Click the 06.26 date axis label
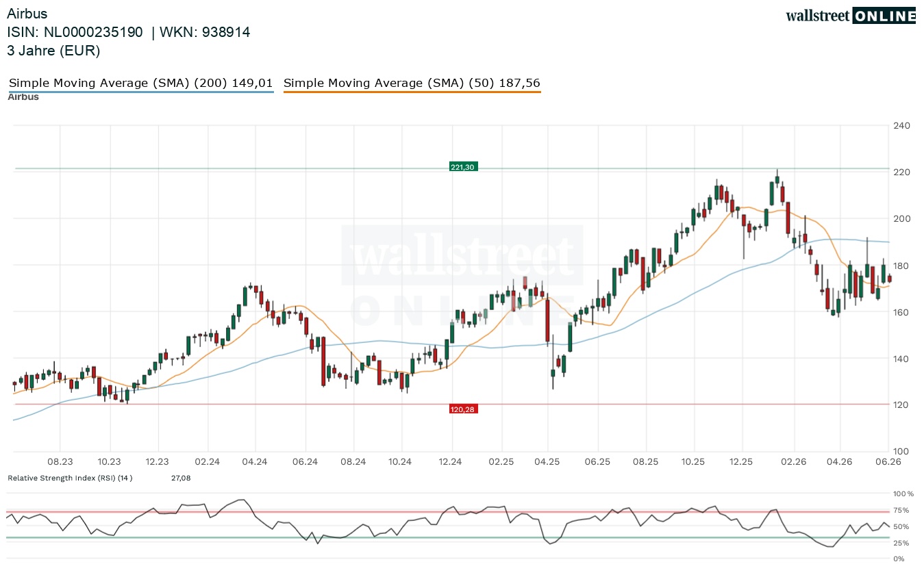924x577 pixels. point(888,462)
